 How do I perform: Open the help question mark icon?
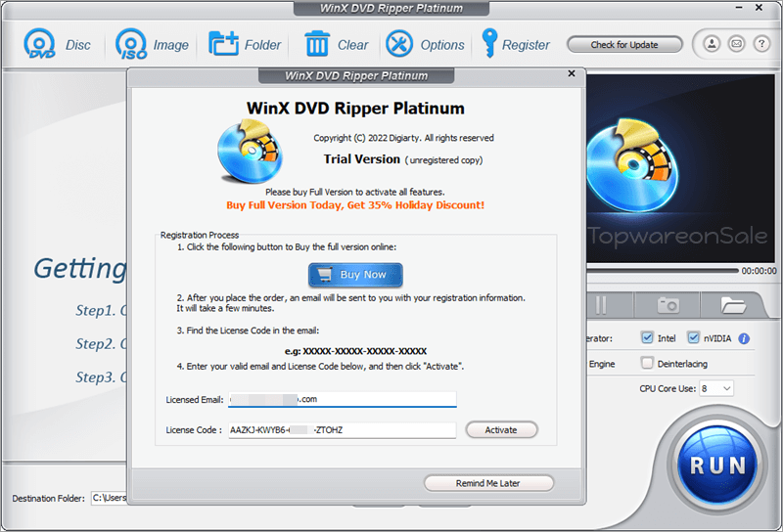pyautogui.click(x=761, y=44)
